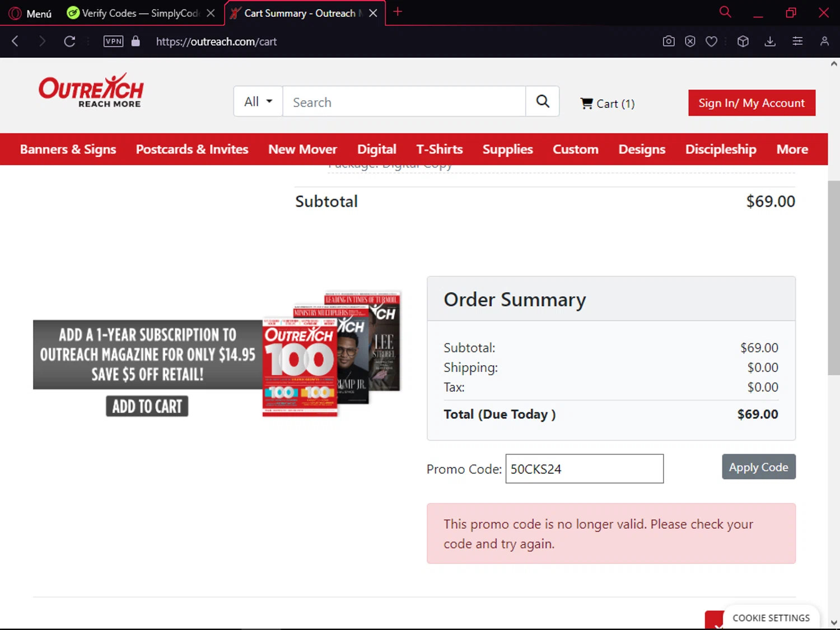The width and height of the screenshot is (840, 630).
Task: Close the Verify Codes SimplyCodes tab
Action: (211, 13)
